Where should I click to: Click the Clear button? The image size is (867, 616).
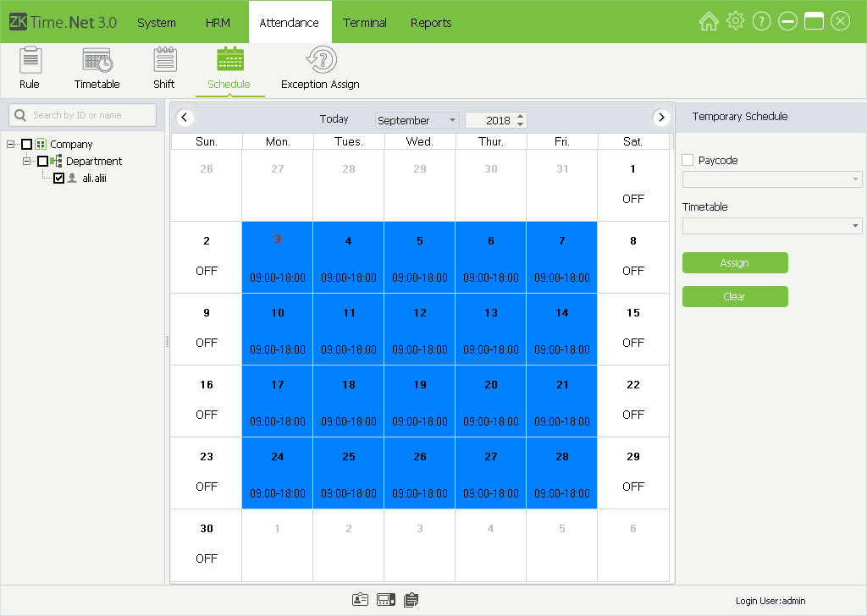(735, 297)
